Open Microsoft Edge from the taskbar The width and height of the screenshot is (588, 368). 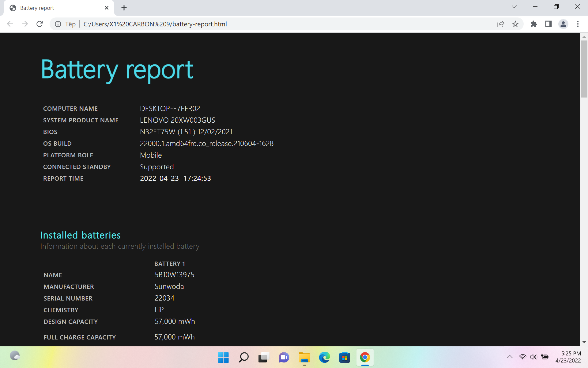[x=324, y=357]
